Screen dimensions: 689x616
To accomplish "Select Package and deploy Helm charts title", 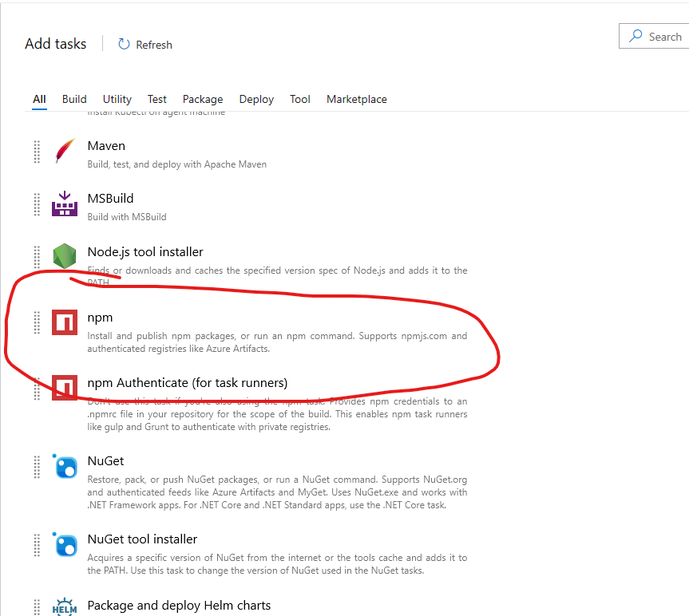I will (x=180, y=606).
